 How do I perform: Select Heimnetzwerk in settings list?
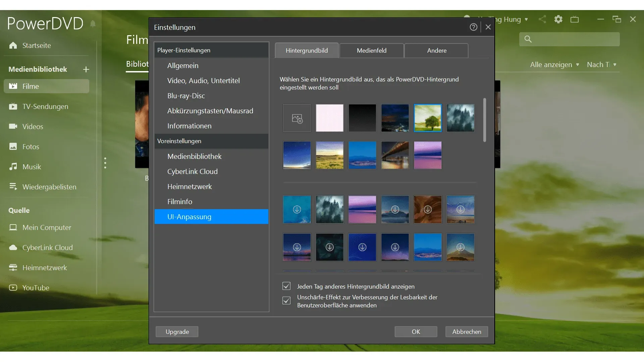coord(211,187)
